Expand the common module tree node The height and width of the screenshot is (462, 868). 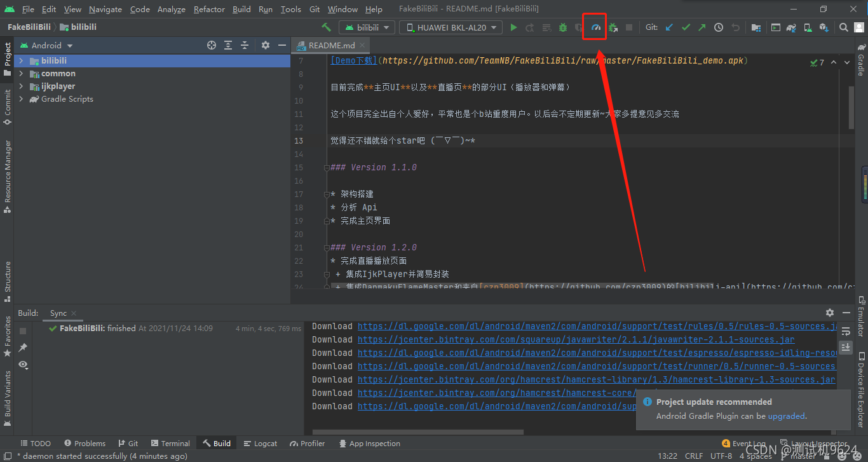(21, 74)
